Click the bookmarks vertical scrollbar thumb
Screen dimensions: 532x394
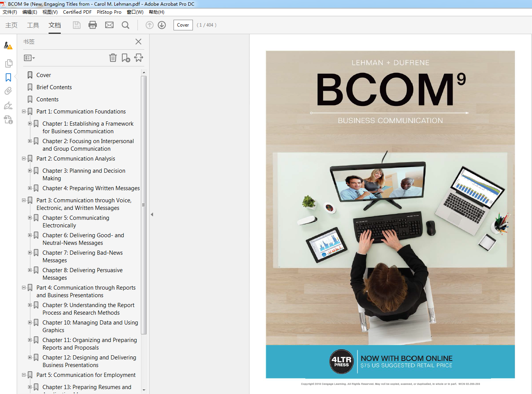(144, 205)
